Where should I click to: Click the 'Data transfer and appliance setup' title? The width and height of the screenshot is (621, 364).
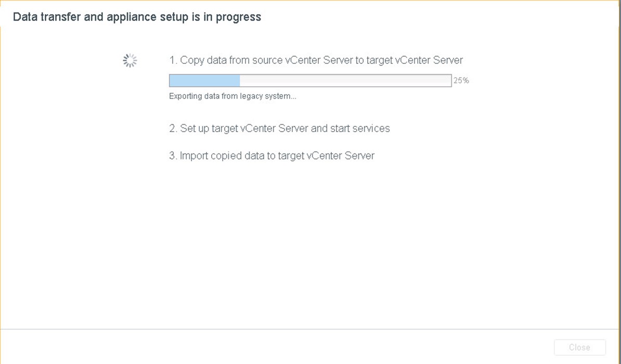tap(137, 17)
